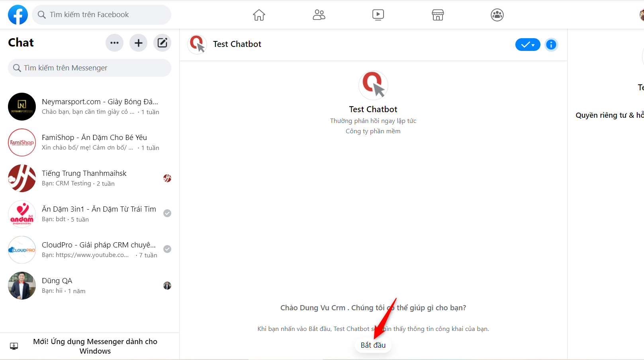
Task: Click Neymarsport black avatar
Action: tap(22, 107)
